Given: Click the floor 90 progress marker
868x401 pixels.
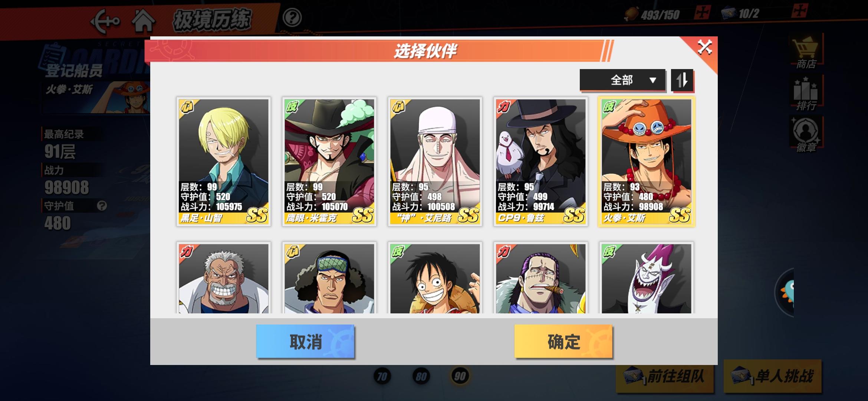Looking at the screenshot, I should tap(460, 376).
